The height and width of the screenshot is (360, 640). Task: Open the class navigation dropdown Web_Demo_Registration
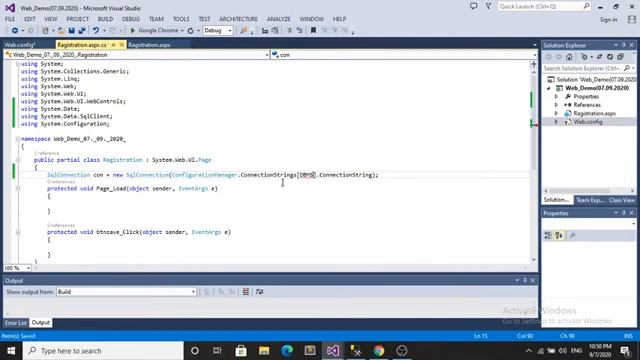pos(136,55)
